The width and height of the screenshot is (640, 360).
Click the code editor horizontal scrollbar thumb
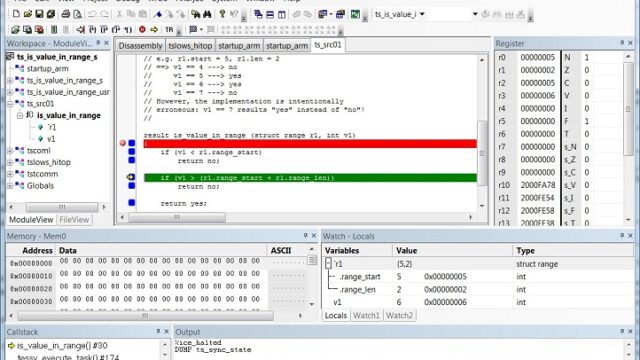pyautogui.click(x=177, y=217)
